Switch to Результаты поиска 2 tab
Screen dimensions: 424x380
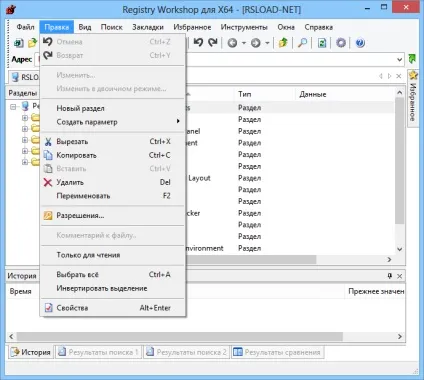coord(187,352)
